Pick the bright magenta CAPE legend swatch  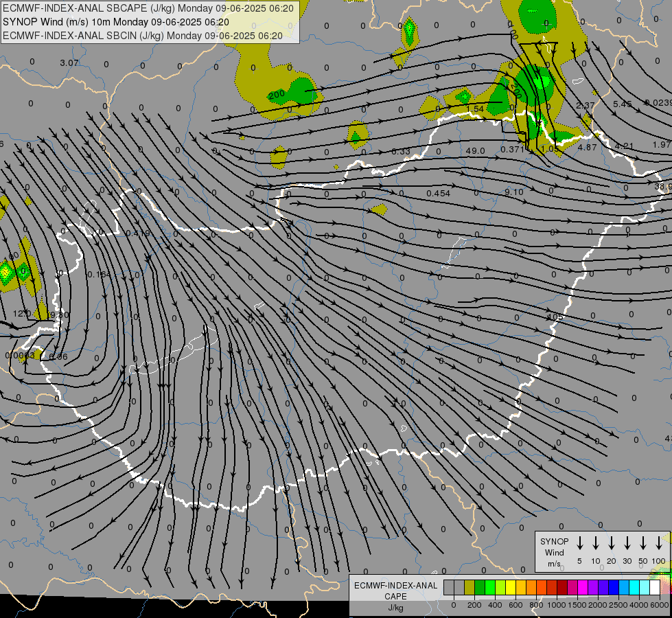point(583,587)
